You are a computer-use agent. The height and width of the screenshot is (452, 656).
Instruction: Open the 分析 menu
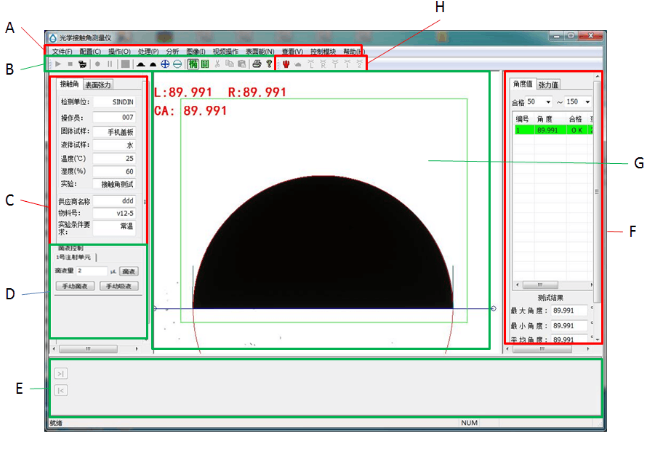pos(172,51)
